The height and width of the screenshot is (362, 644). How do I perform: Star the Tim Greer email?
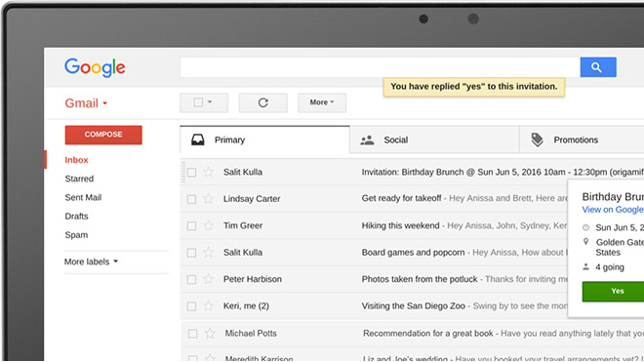pos(209,225)
